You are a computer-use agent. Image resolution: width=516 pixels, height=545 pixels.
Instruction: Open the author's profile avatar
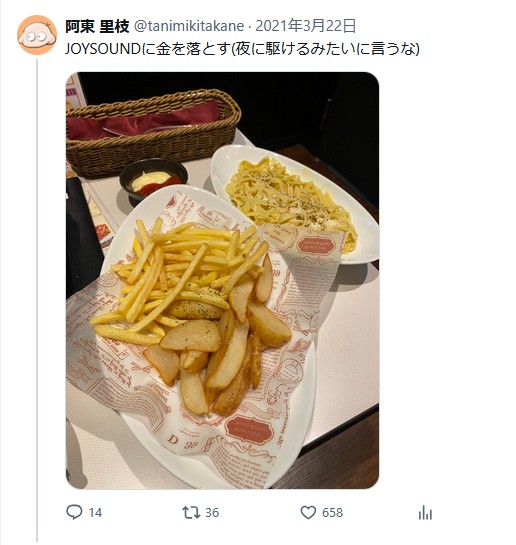[x=37, y=35]
